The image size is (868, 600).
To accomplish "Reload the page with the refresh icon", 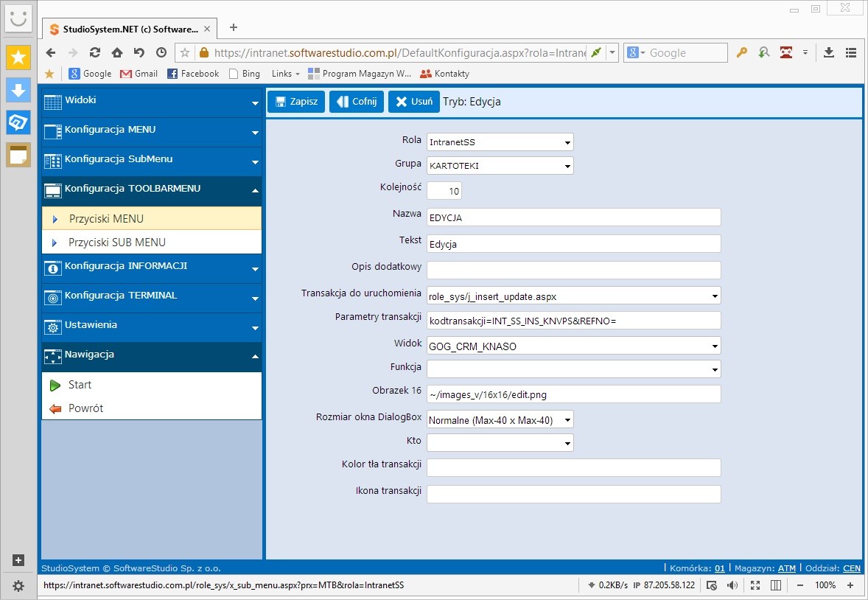I will (x=95, y=52).
